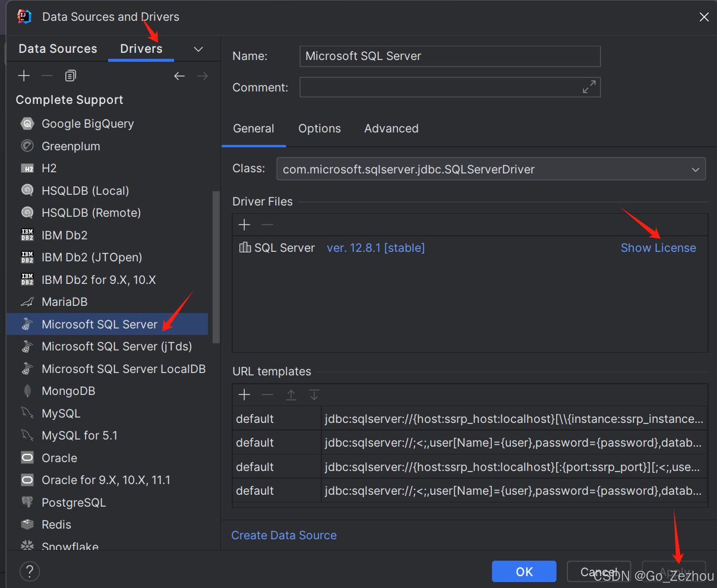Screen dimensions: 717x588
Task: Click the Cancel button
Action: tap(599, 571)
